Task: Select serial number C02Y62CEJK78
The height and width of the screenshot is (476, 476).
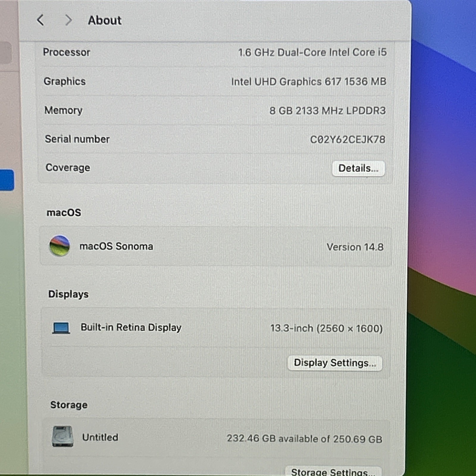Action: 348,139
